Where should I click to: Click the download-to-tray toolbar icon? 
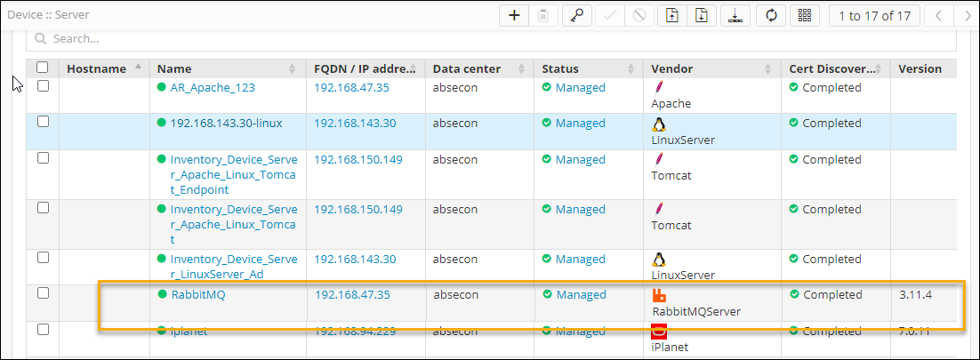click(735, 16)
